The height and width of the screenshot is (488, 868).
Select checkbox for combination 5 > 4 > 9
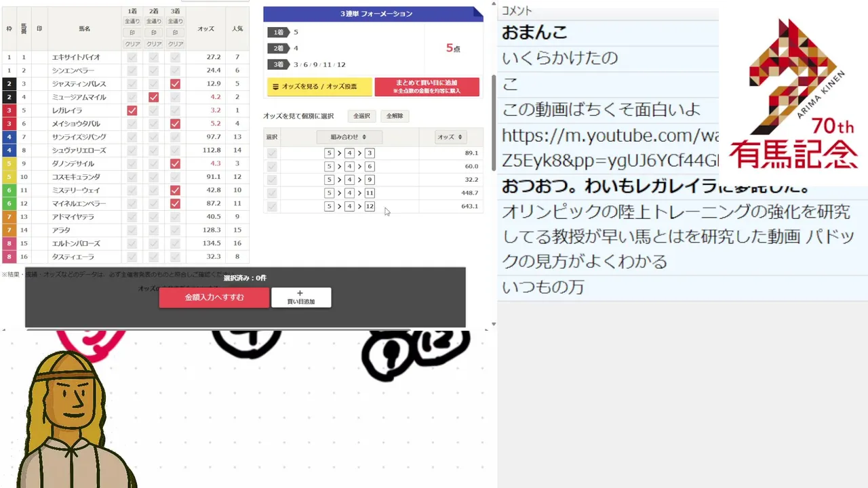point(272,180)
